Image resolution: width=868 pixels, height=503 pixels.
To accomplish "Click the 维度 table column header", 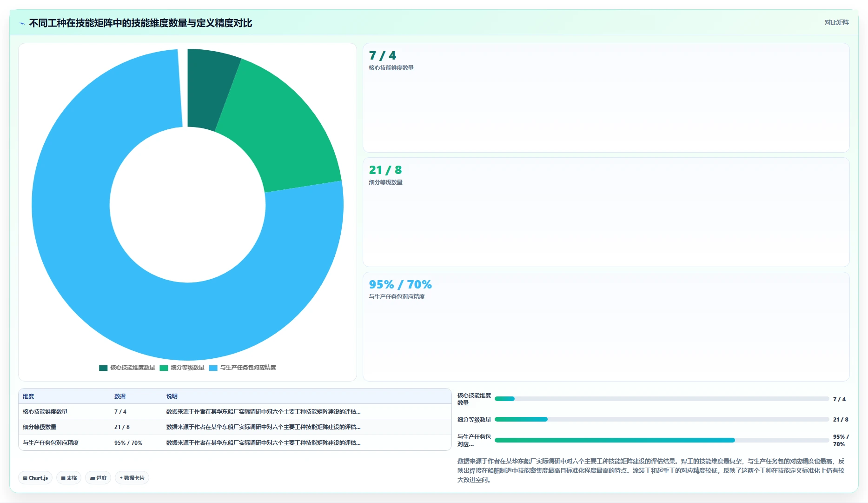I will click(x=28, y=396).
